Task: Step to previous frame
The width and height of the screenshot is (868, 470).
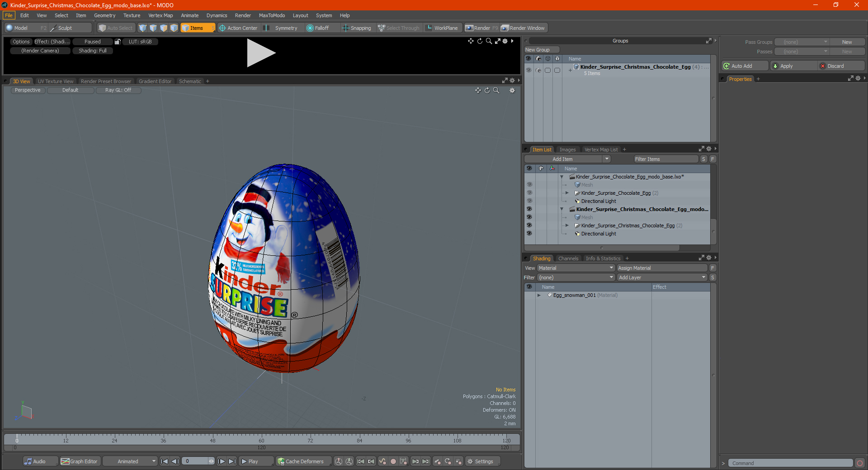Action: (175, 461)
